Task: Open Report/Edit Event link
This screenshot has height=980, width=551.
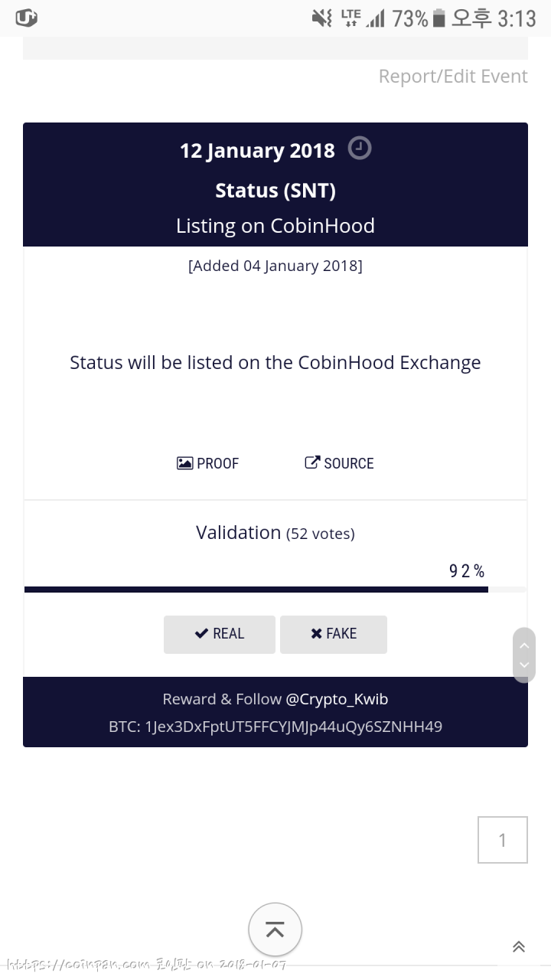Action: point(453,77)
